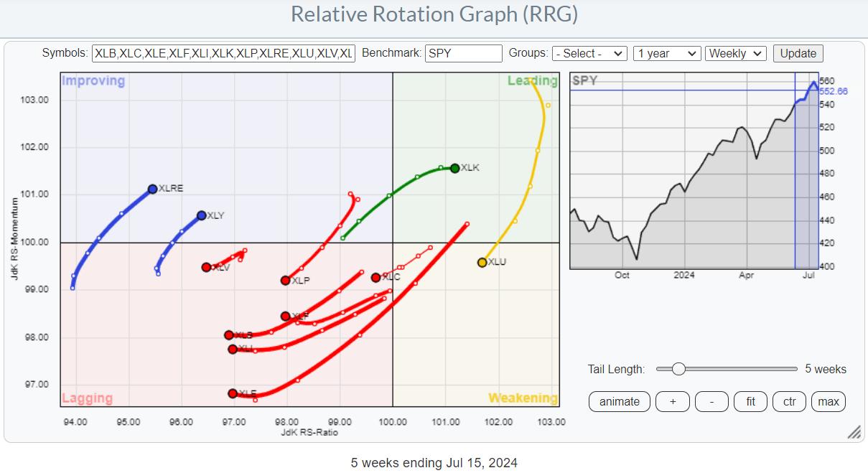Click the XLV red data point
This screenshot has width=868, height=473.
[206, 267]
